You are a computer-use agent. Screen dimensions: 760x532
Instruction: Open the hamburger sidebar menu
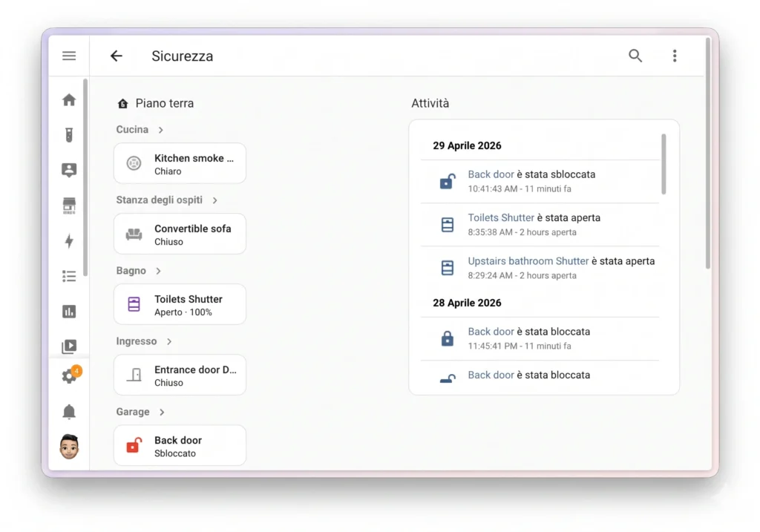(x=69, y=56)
